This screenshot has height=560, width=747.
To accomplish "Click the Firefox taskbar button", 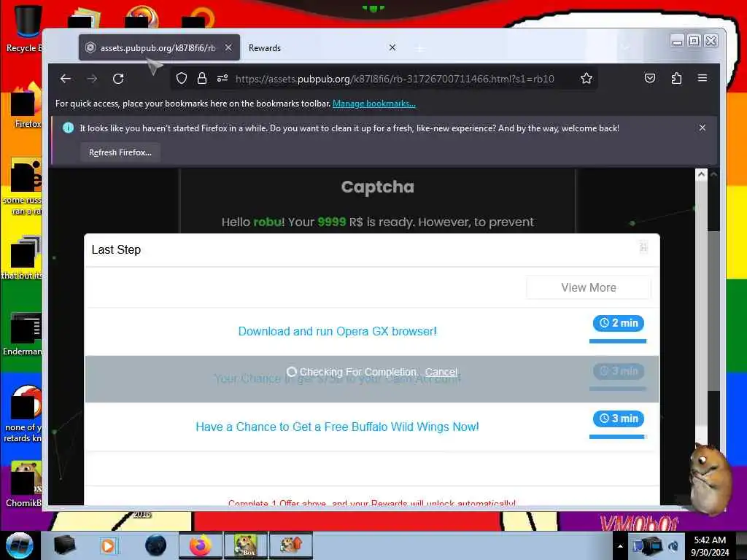I will [x=201, y=545].
